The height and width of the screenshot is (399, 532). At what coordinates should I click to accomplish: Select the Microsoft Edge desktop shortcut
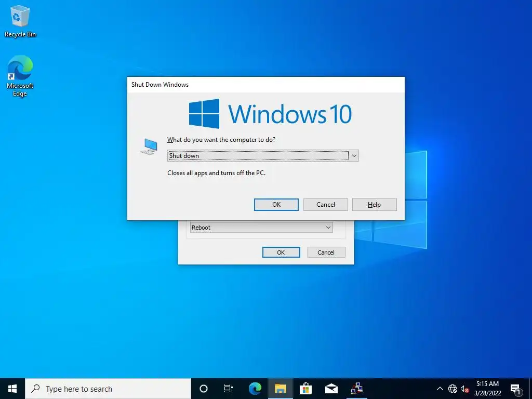click(x=20, y=76)
